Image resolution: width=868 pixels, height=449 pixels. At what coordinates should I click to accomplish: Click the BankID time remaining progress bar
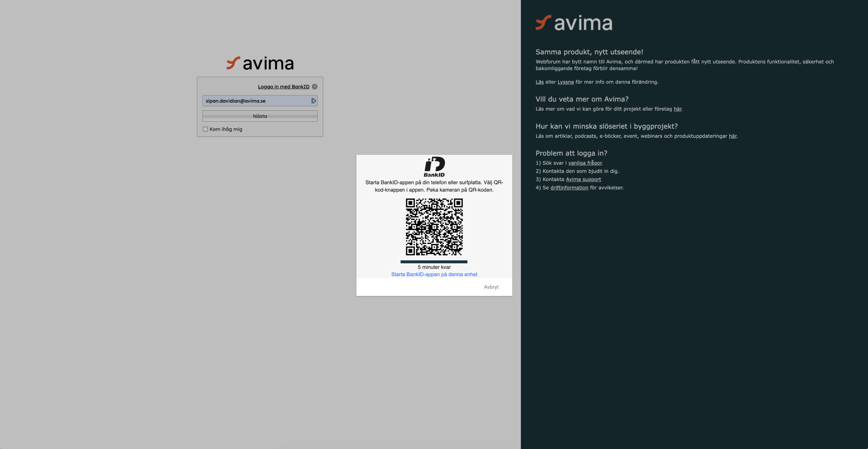(x=434, y=262)
